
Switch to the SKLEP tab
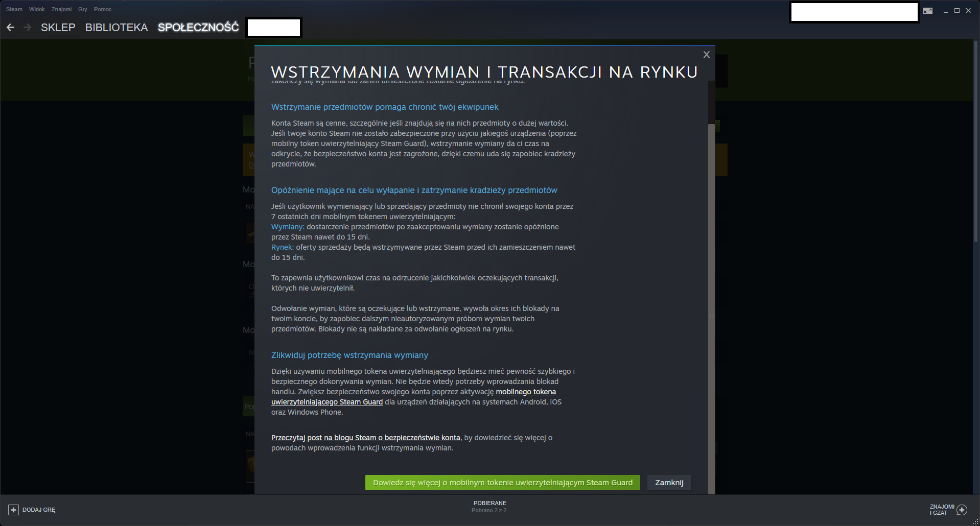[x=58, y=28]
